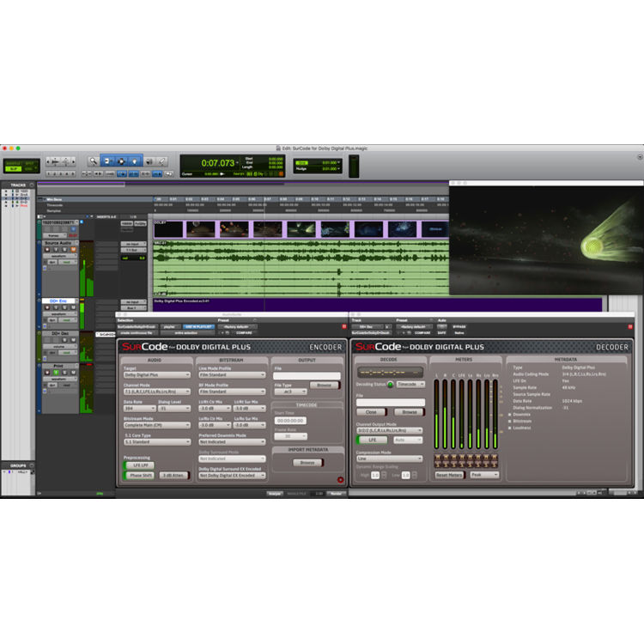Click the Min:Secs ruler label
The height and width of the screenshot is (644, 644).
point(54,199)
